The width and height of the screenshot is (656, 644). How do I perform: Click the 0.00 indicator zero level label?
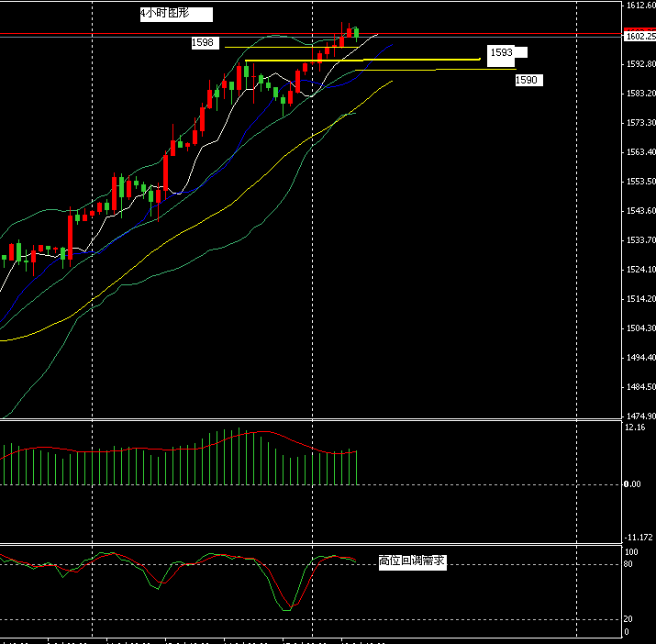point(631,483)
